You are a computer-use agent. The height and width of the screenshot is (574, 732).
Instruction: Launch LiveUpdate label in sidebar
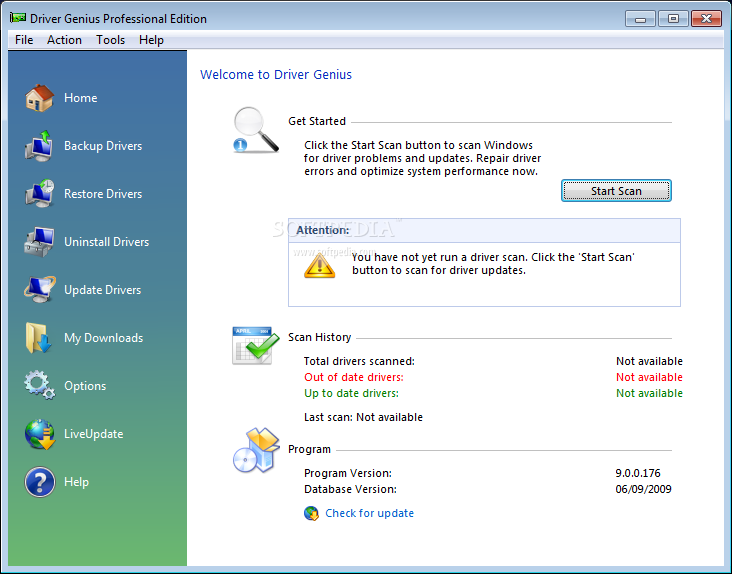coord(94,434)
